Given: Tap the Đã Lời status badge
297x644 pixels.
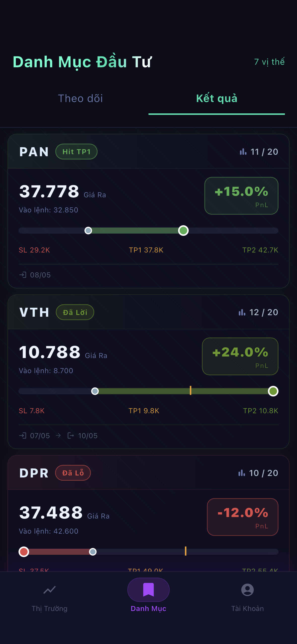Looking at the screenshot, I should [75, 312].
